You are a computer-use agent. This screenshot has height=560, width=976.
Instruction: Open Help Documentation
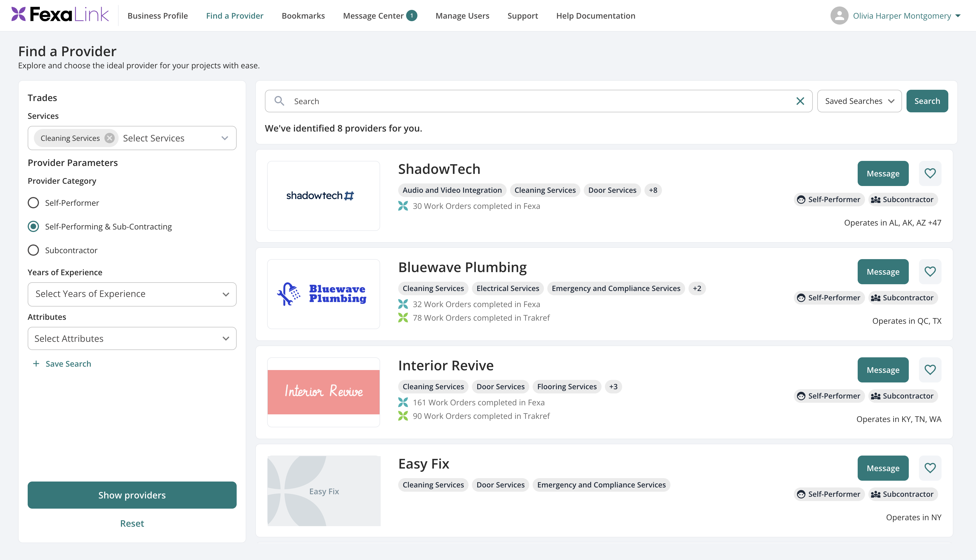point(596,16)
